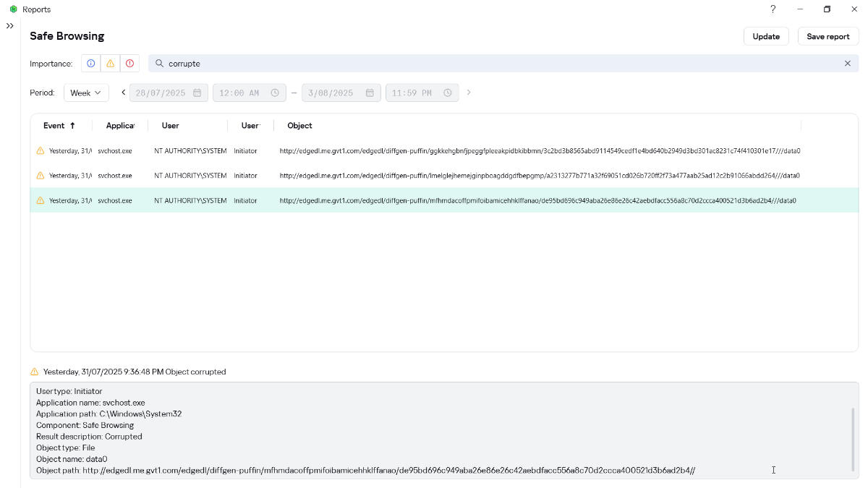
Task: Click the warning icon beside 'Object corrupted' details header
Action: pyautogui.click(x=34, y=372)
